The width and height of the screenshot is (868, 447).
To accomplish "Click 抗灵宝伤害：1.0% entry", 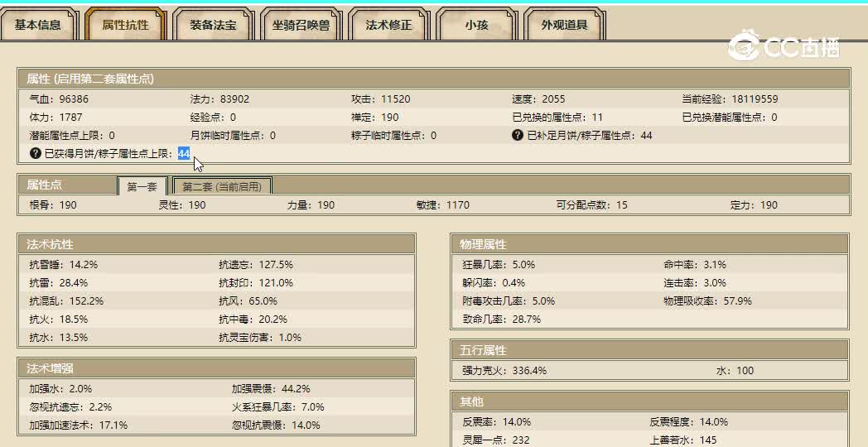I will (x=260, y=338).
